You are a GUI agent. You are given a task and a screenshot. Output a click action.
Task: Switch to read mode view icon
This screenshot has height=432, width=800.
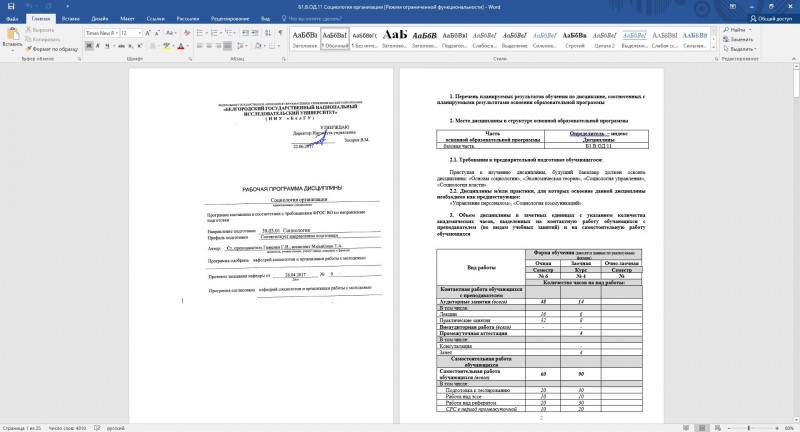686,428
